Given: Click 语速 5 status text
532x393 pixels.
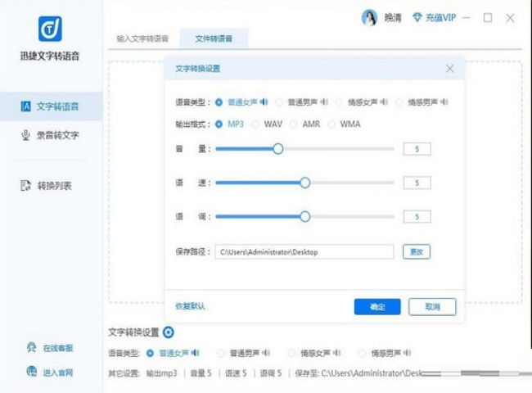Looking at the screenshot, I should pos(236,373).
